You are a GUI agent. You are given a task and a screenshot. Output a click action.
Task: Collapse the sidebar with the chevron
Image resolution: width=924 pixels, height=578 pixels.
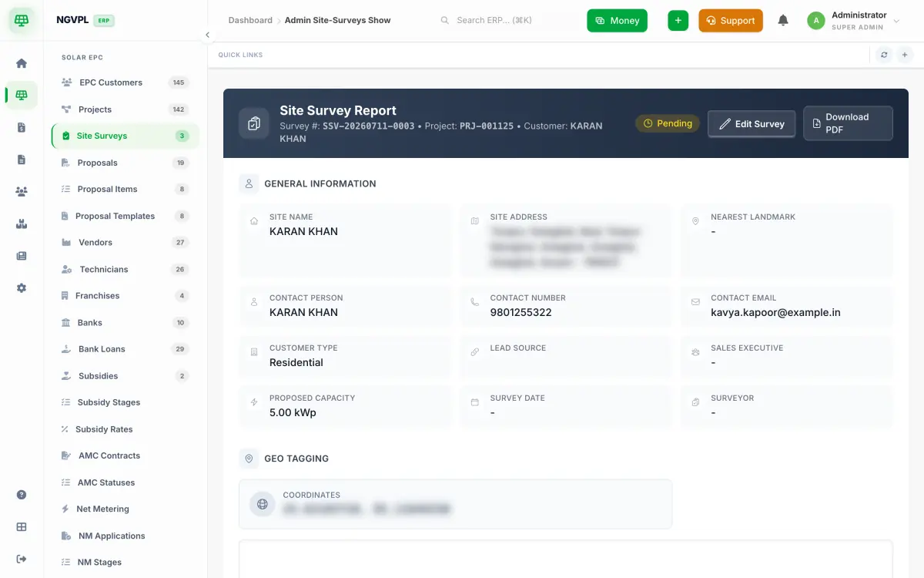pos(207,35)
